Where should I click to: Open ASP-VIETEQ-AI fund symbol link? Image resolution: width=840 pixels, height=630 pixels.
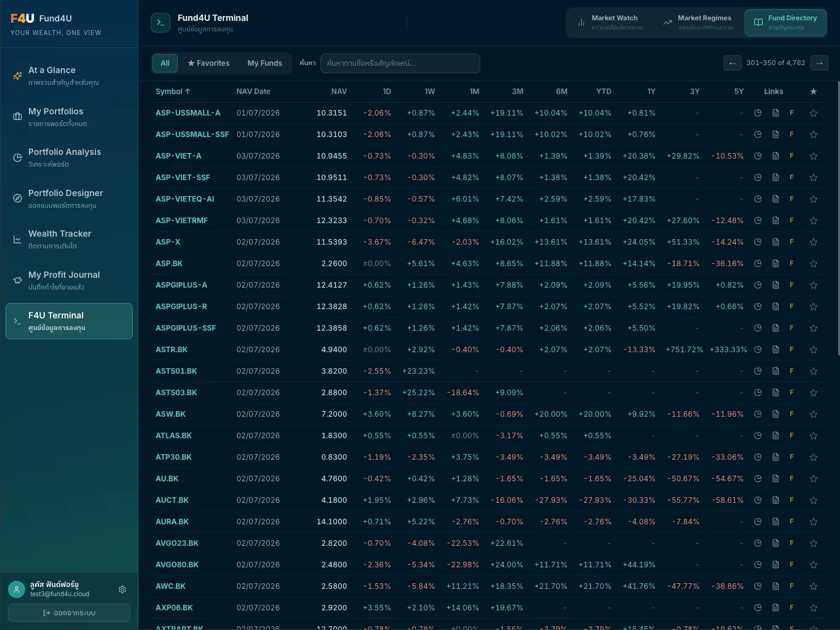(x=185, y=199)
